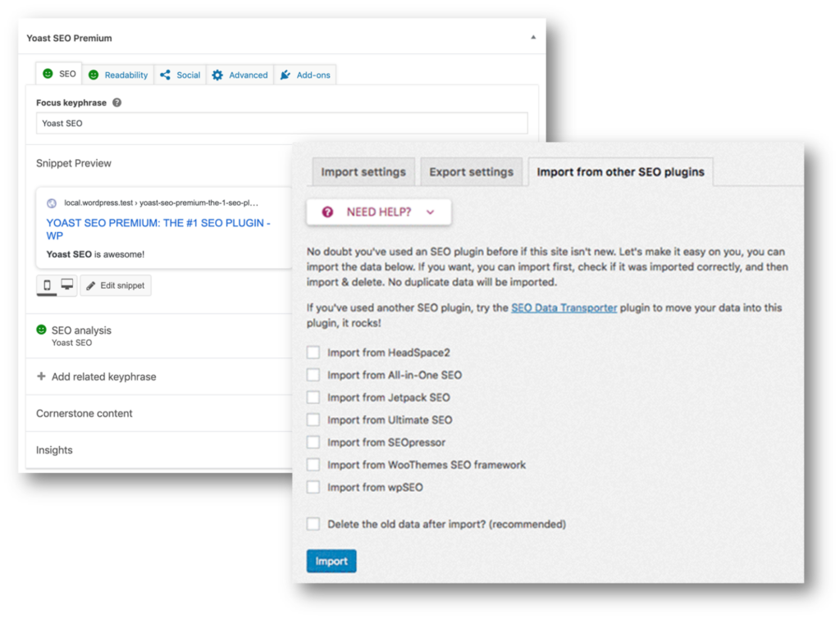Click the question mark icon in Need Help
The image size is (840, 619).
328,212
